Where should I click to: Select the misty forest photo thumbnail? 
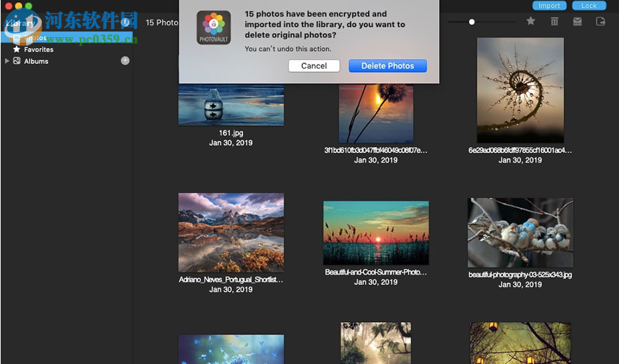pyautogui.click(x=376, y=343)
